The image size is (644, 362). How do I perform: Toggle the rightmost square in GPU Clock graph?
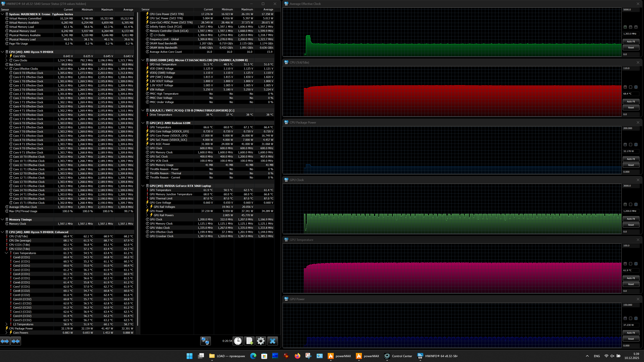point(636,204)
